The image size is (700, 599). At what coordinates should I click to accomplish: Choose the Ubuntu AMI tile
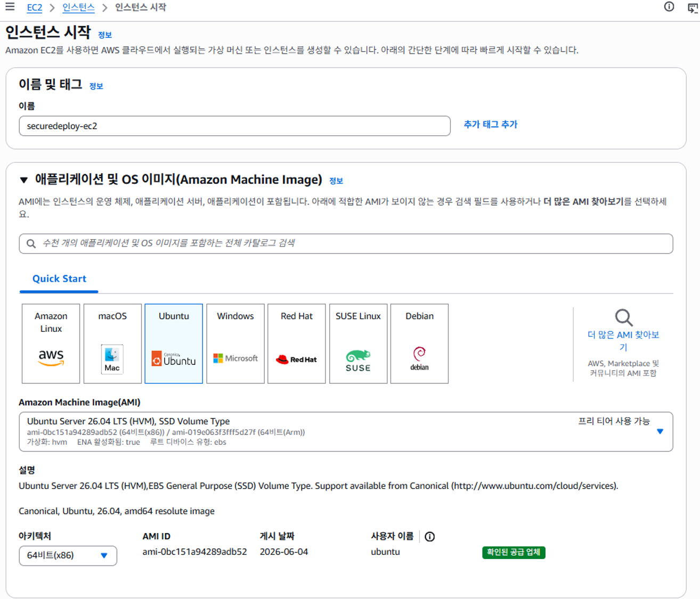[x=174, y=343]
